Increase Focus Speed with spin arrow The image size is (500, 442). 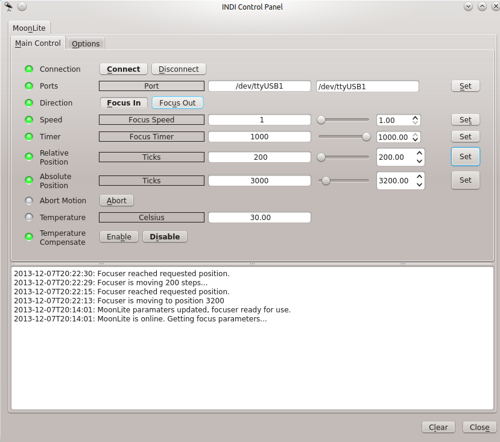coord(415,117)
